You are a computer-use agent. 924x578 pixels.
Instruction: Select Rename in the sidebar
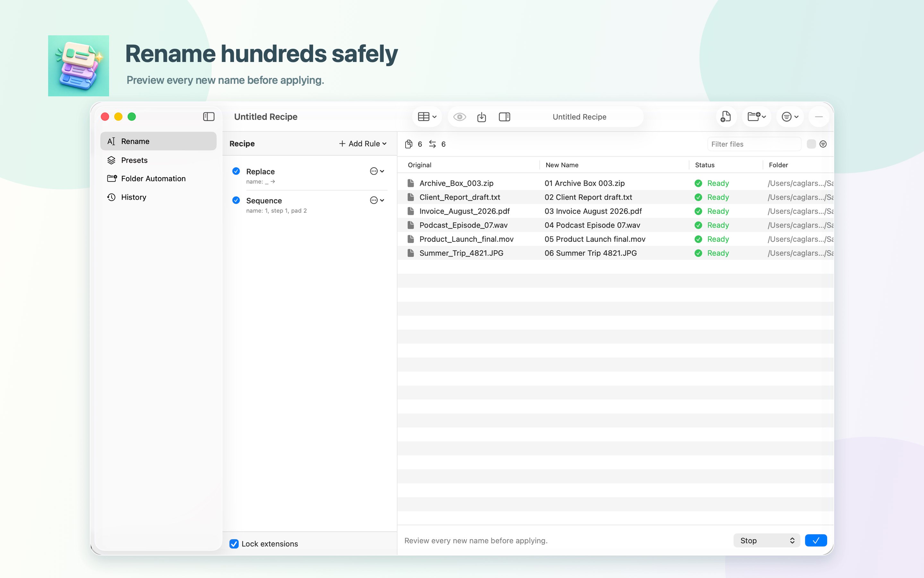pos(158,141)
